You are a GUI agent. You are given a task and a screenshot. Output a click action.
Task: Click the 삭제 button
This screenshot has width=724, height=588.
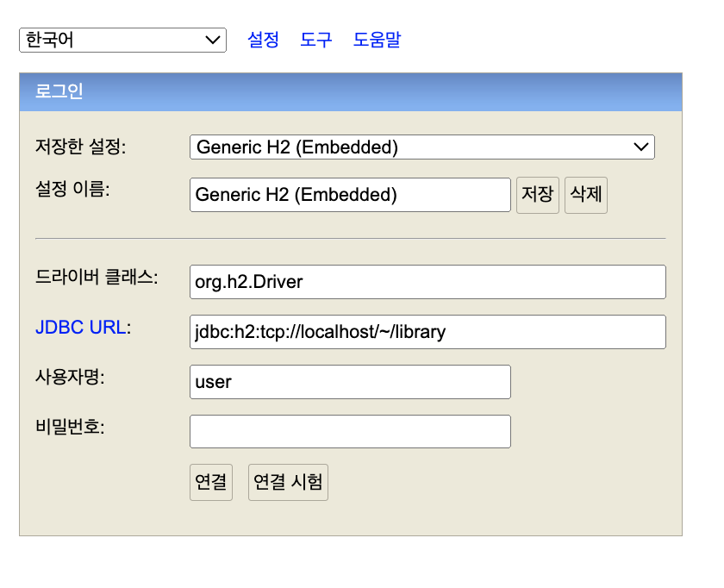586,195
